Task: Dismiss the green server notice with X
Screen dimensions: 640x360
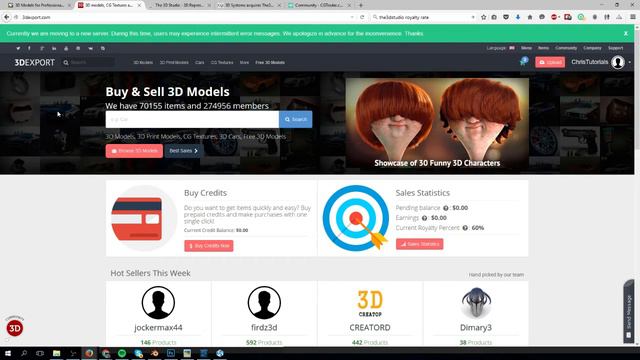Action: point(626,33)
